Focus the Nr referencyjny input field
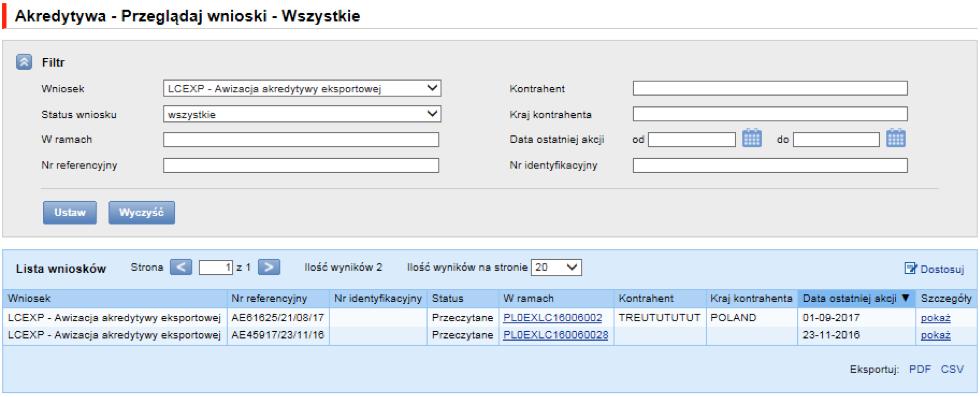 pyautogui.click(x=301, y=165)
